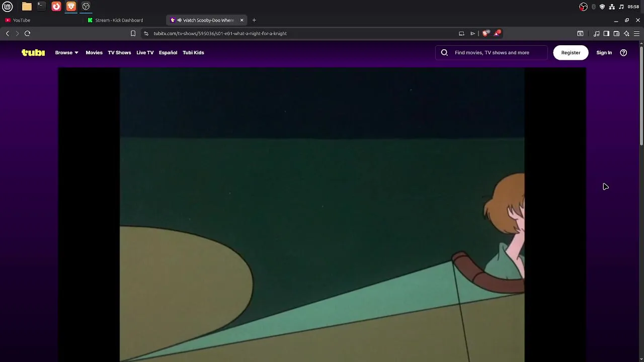Switch to Español section

click(168, 52)
